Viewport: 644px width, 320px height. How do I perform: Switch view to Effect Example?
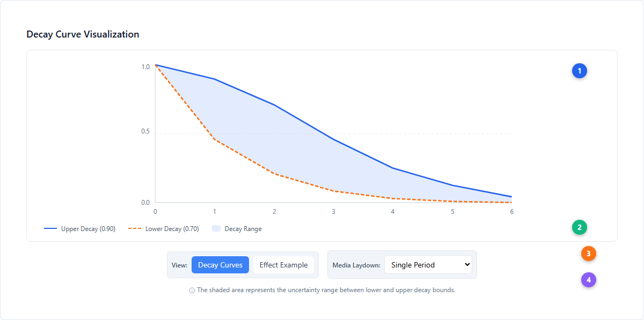click(283, 265)
